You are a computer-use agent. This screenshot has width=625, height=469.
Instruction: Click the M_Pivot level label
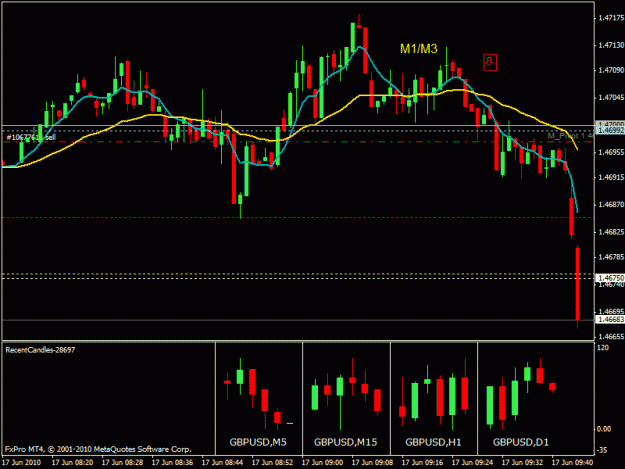(570, 136)
